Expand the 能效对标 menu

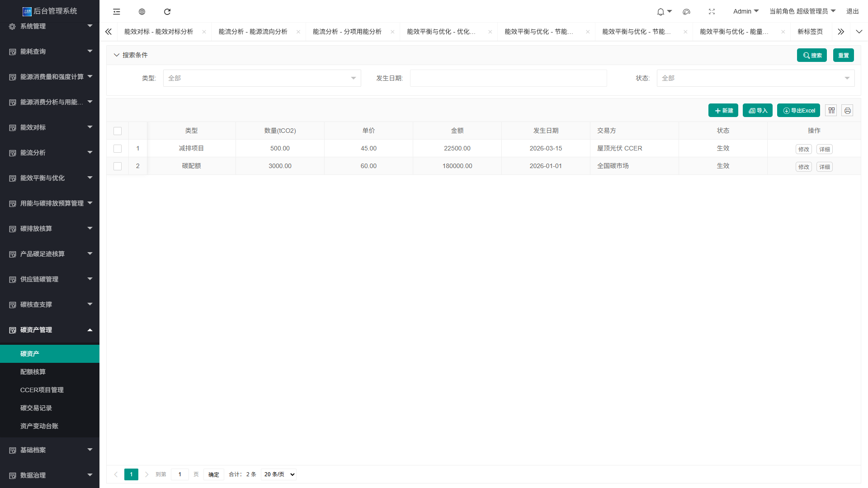tap(50, 127)
